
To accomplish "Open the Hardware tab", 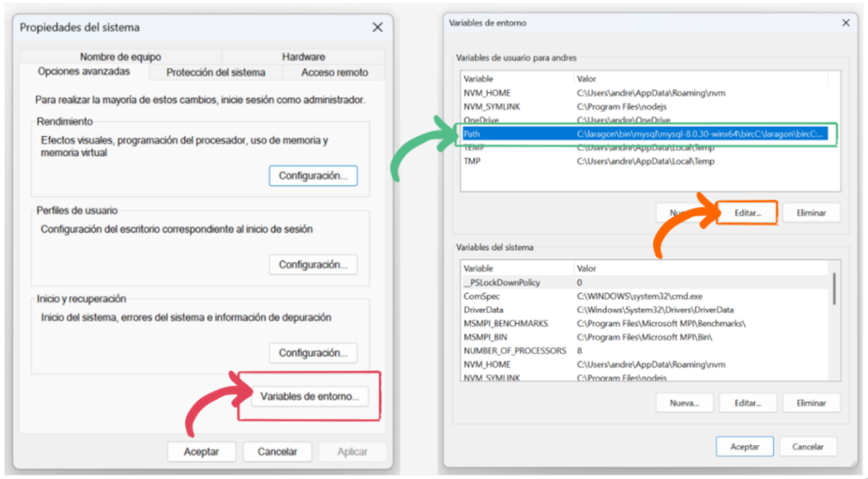I will 303,57.
